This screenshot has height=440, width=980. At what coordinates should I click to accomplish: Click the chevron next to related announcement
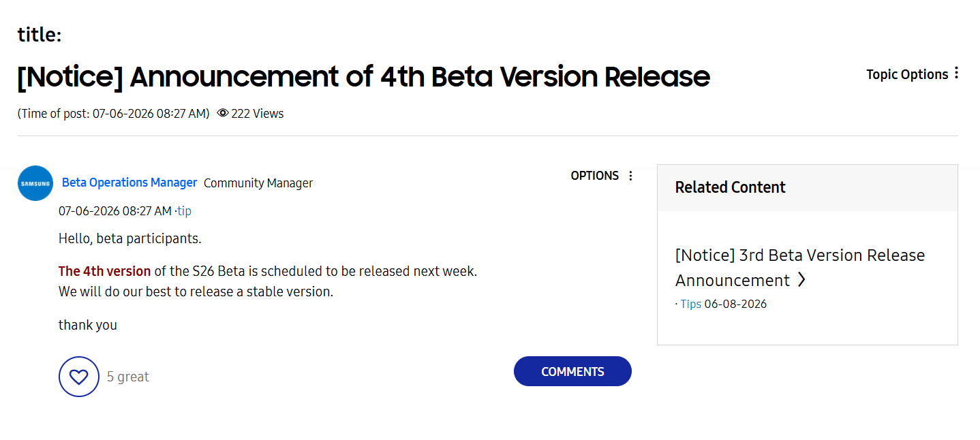click(x=801, y=280)
